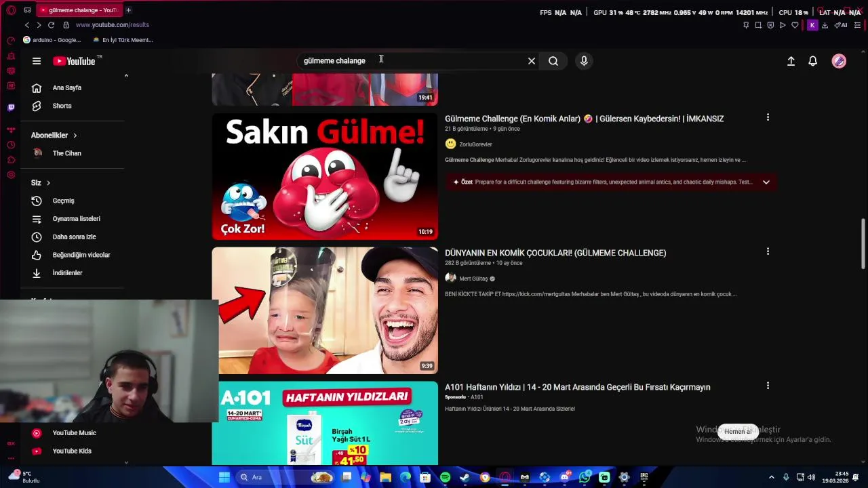The width and height of the screenshot is (868, 488).
Task: Expand the Özet summary chevron
Action: coord(766,182)
